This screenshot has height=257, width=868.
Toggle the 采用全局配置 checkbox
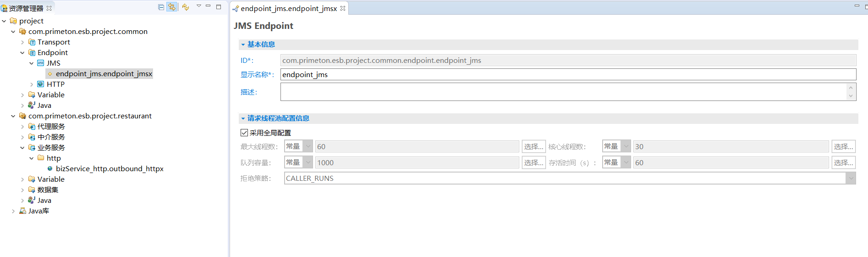pos(244,133)
